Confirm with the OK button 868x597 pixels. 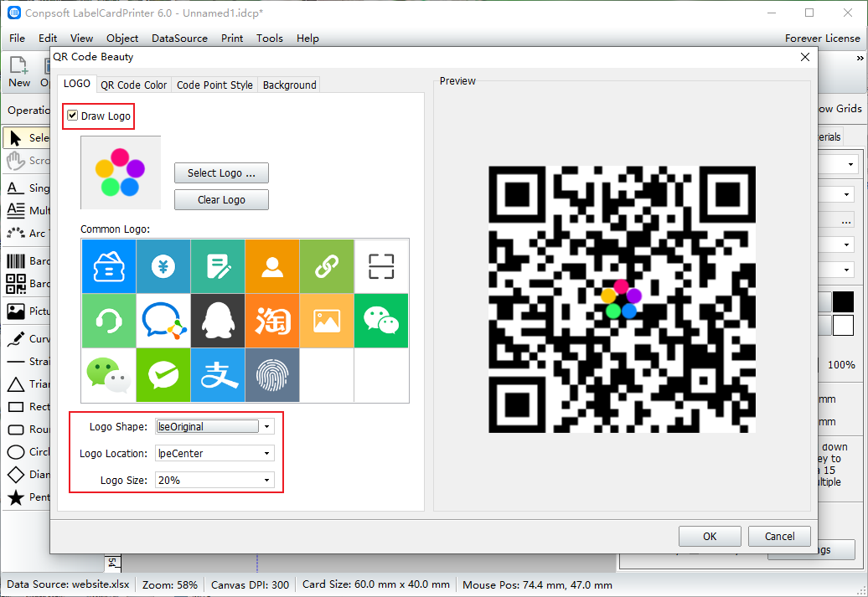coord(710,536)
